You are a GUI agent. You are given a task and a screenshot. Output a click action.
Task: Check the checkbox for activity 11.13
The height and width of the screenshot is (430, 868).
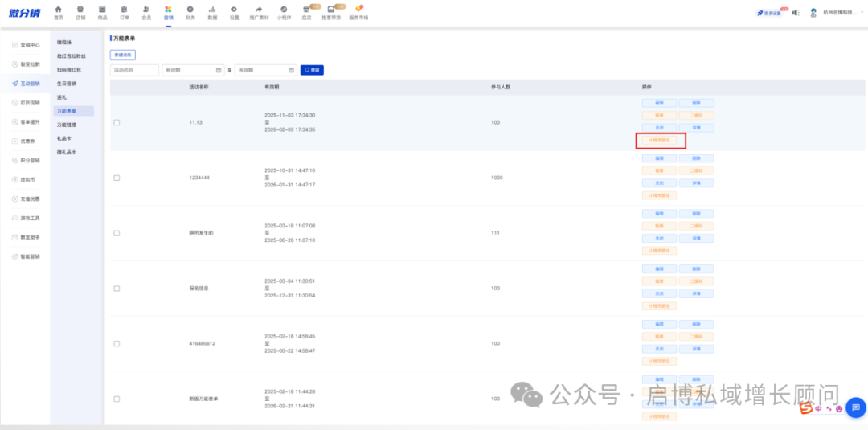[x=117, y=122]
